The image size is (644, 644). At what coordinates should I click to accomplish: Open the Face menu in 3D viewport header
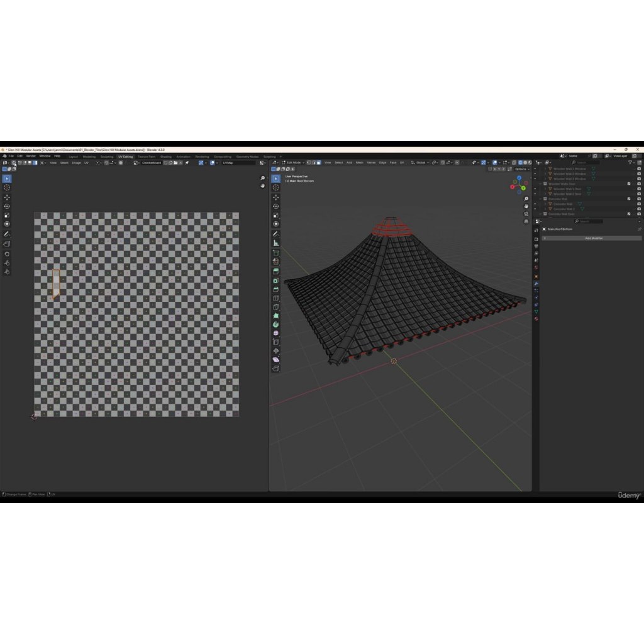point(393,163)
